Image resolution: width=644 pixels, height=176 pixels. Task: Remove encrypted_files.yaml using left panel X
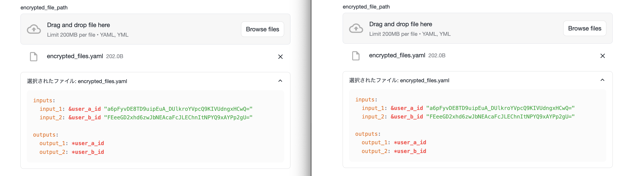point(280,57)
